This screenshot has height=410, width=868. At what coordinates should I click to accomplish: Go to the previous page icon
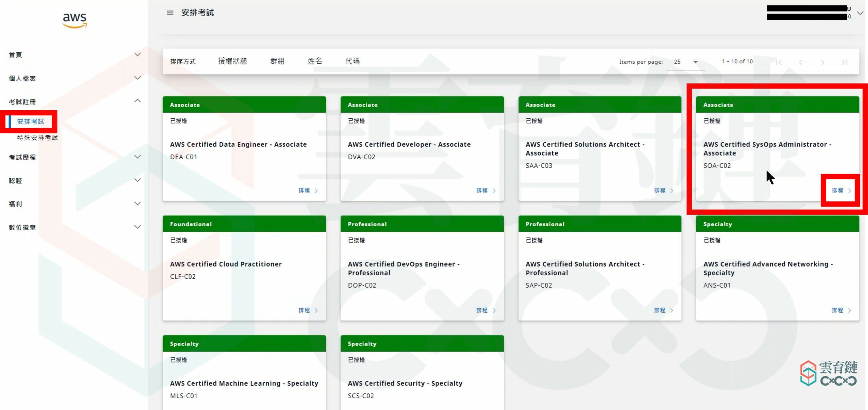point(801,62)
